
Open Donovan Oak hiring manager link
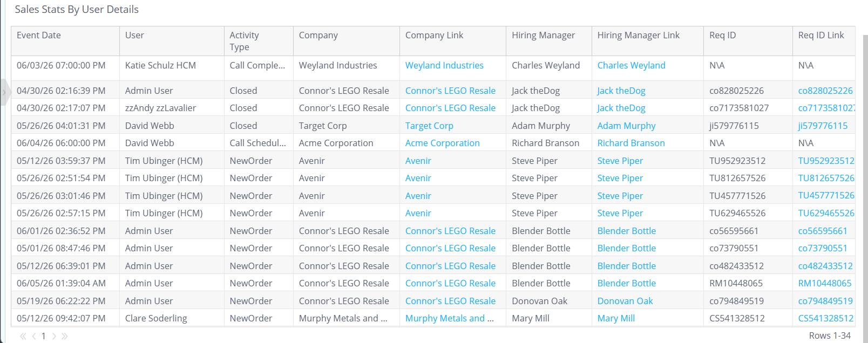pos(625,301)
